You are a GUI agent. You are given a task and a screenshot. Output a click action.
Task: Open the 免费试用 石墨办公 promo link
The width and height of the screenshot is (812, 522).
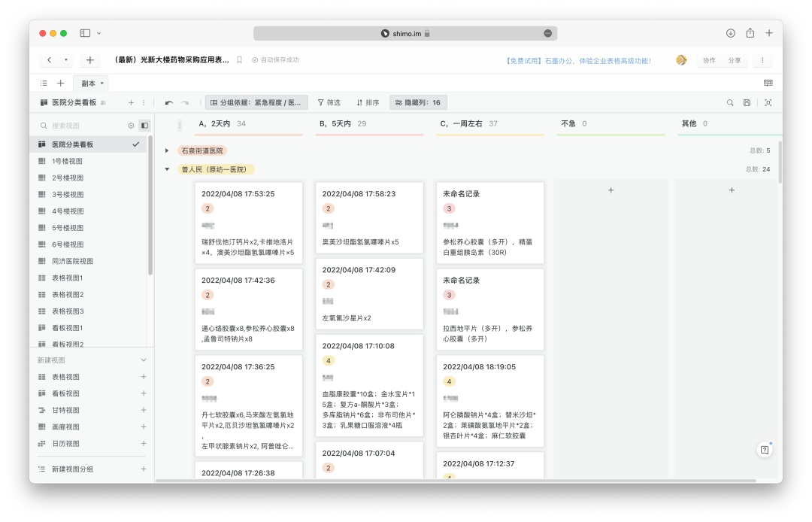tap(579, 60)
